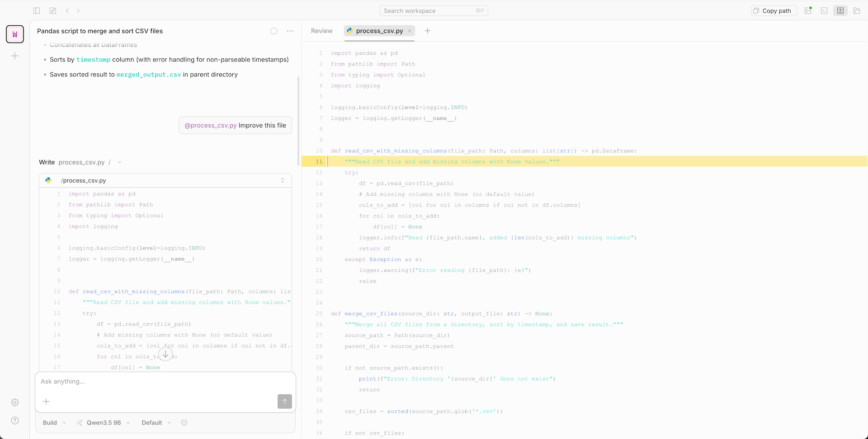Viewport: 868px width, 439px height.
Task: Toggle the review diff panel button
Action: point(840,10)
